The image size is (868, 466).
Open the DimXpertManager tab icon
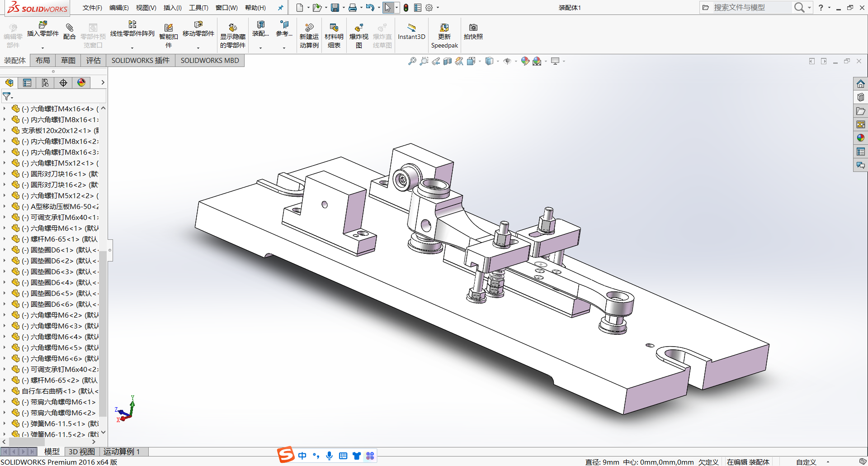click(63, 83)
